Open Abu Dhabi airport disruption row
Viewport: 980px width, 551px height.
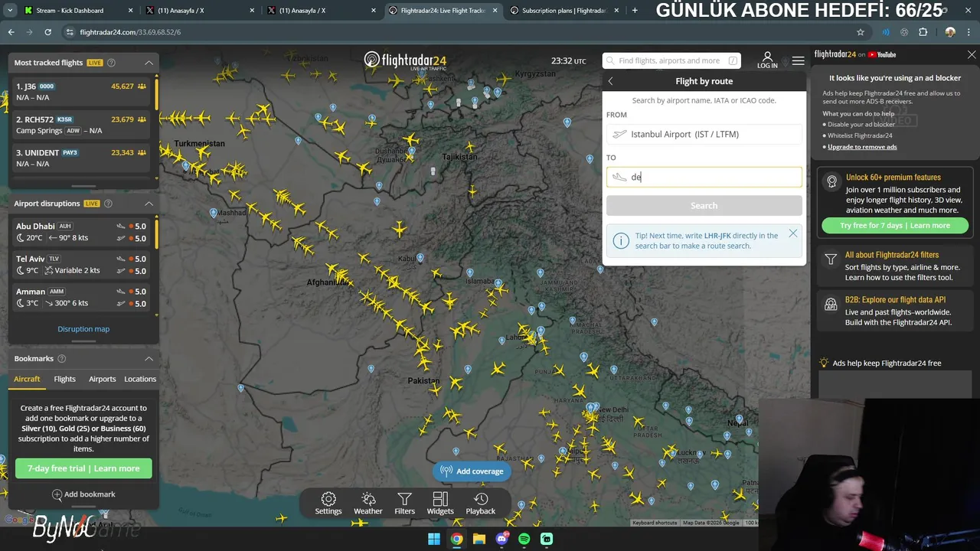click(x=82, y=232)
